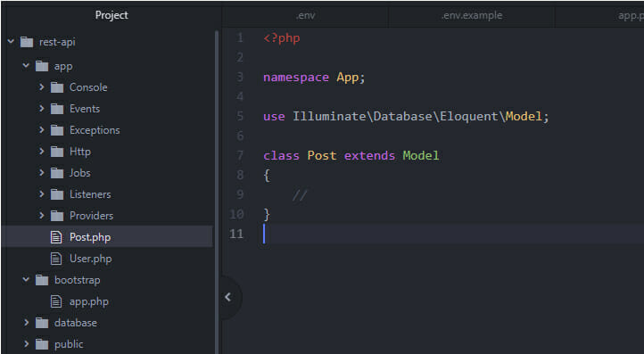644x354 pixels.
Task: Click the Post.php file icon
Action: click(x=56, y=237)
